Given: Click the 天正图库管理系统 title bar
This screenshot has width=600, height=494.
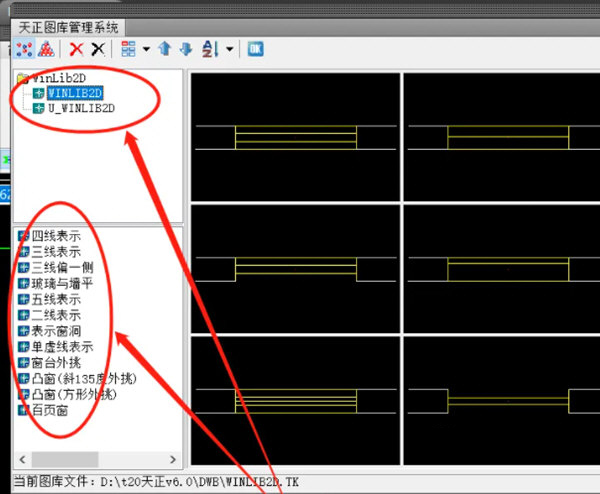Looking at the screenshot, I should 68,28.
